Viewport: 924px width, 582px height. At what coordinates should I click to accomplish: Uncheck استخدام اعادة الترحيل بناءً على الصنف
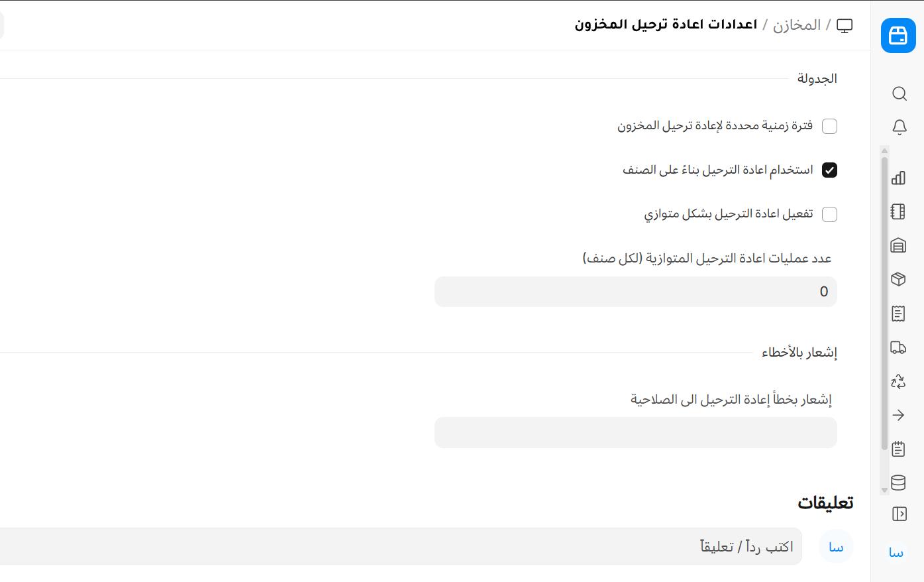tap(829, 170)
